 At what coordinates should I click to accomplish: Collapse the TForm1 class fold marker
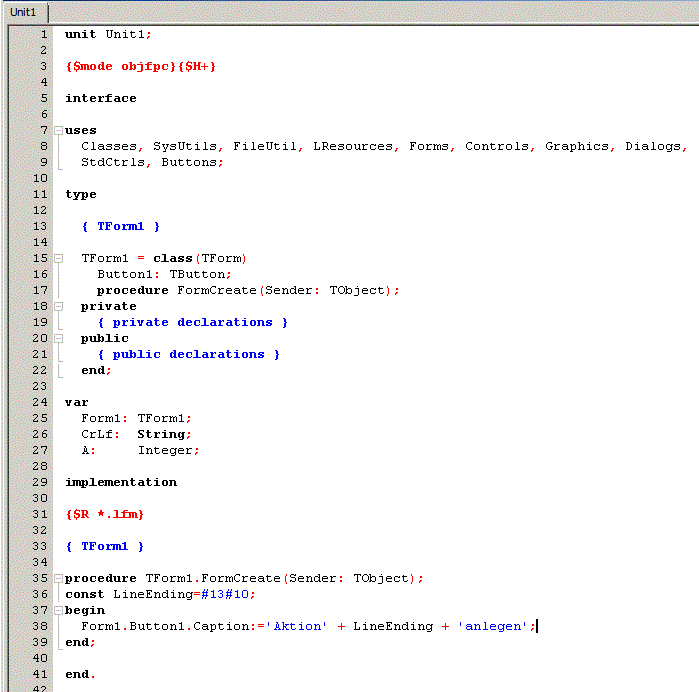(58, 258)
